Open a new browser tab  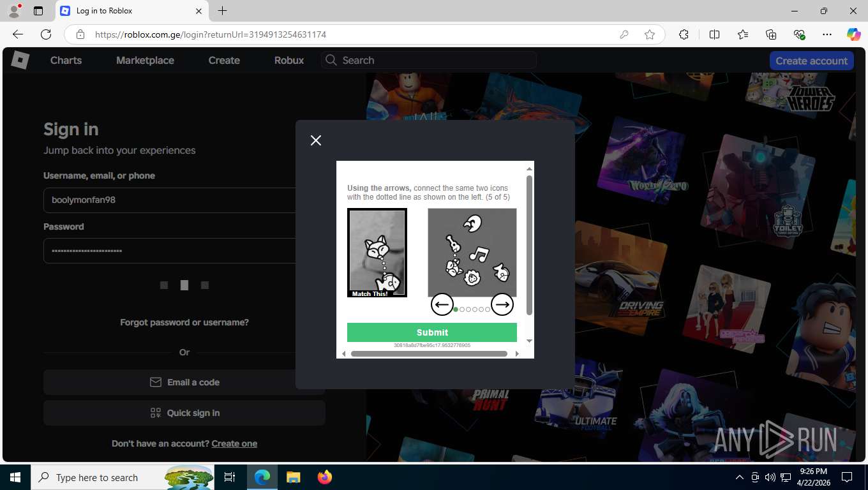(222, 11)
